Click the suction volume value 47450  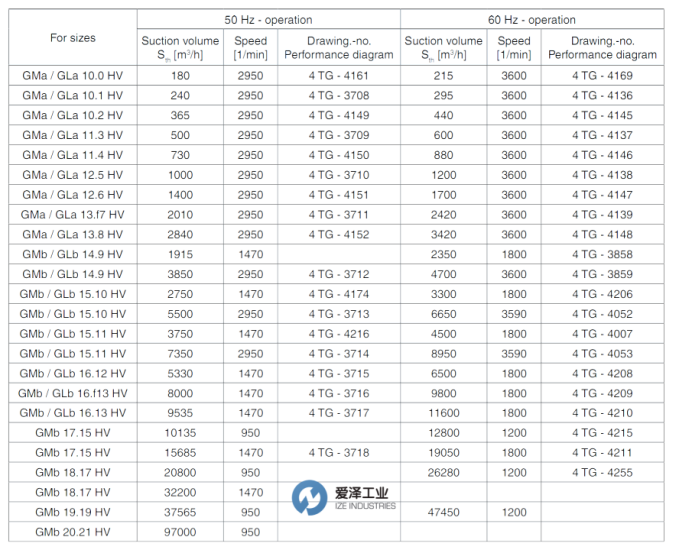(443, 512)
